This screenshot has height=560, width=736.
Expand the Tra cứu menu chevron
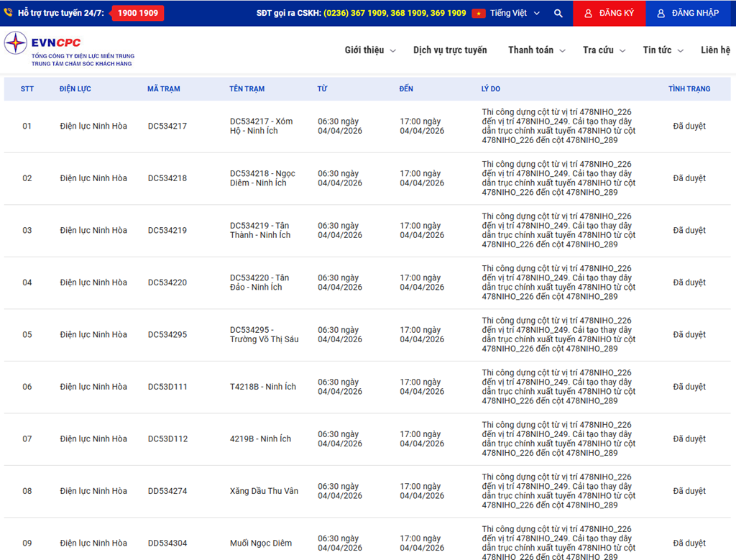point(622,51)
